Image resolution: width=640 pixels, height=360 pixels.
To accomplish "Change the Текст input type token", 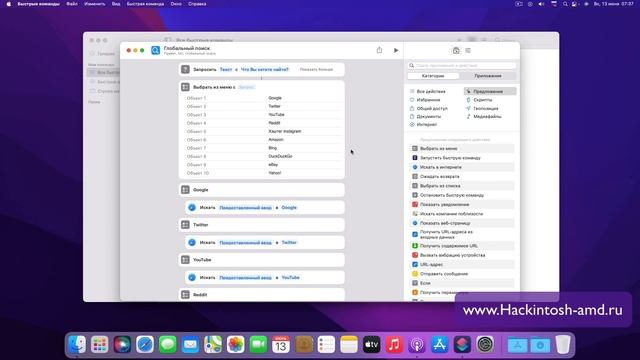I will (x=226, y=69).
